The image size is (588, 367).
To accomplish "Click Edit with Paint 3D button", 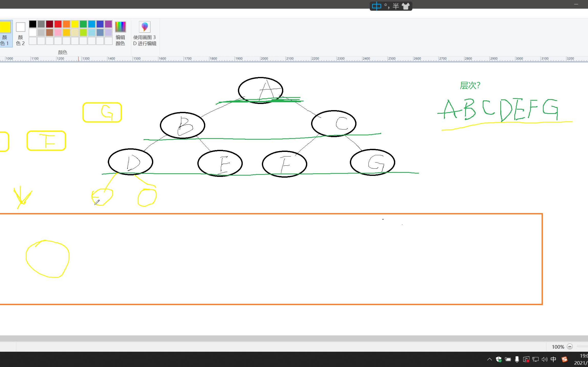I will coord(145,34).
